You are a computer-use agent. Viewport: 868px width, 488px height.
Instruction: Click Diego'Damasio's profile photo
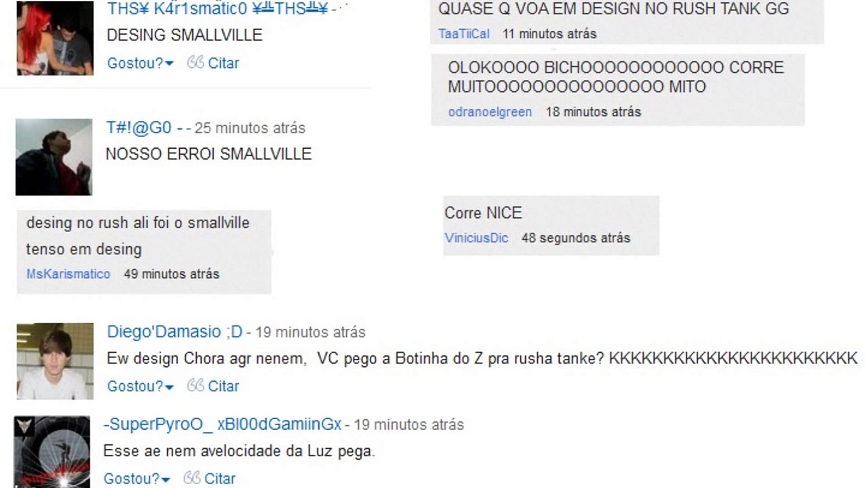pyautogui.click(x=55, y=361)
